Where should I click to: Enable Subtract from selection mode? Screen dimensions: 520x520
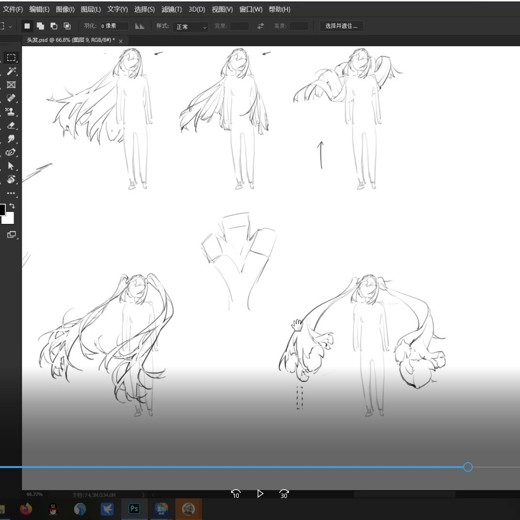(x=54, y=26)
